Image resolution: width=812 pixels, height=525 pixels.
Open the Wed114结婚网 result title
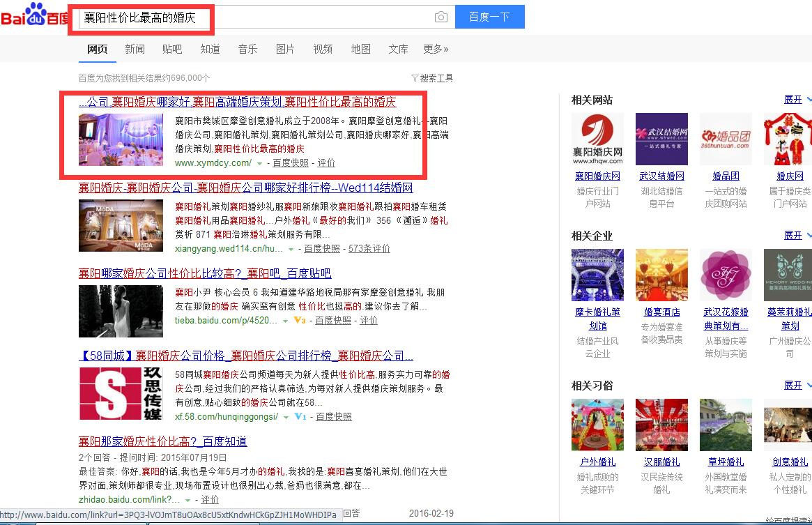point(246,188)
